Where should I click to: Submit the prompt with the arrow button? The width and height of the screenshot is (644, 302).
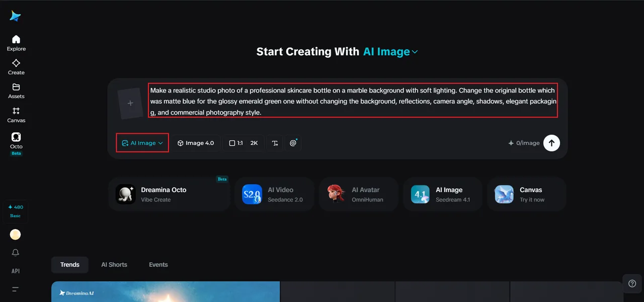[551, 143]
